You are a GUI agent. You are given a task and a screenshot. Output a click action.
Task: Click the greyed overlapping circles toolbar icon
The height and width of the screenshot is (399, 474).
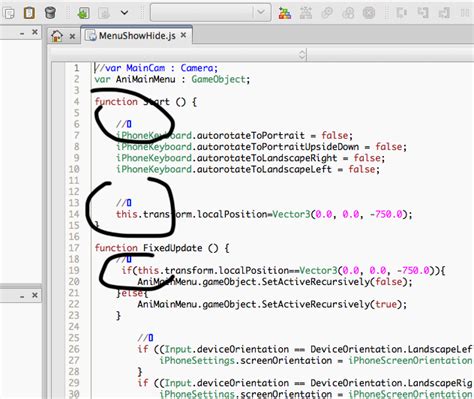[348, 13]
